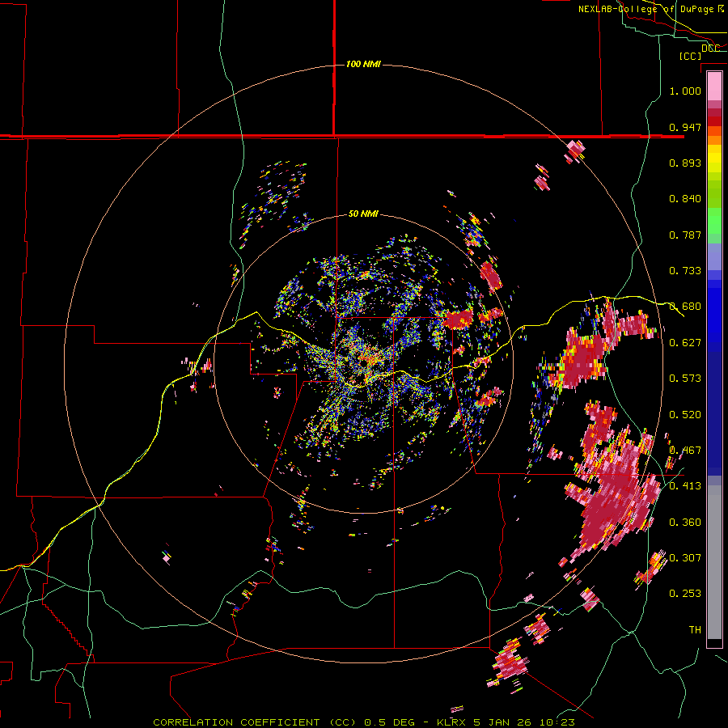
Task: Click the 0.307 color scale value
Action: pos(685,558)
